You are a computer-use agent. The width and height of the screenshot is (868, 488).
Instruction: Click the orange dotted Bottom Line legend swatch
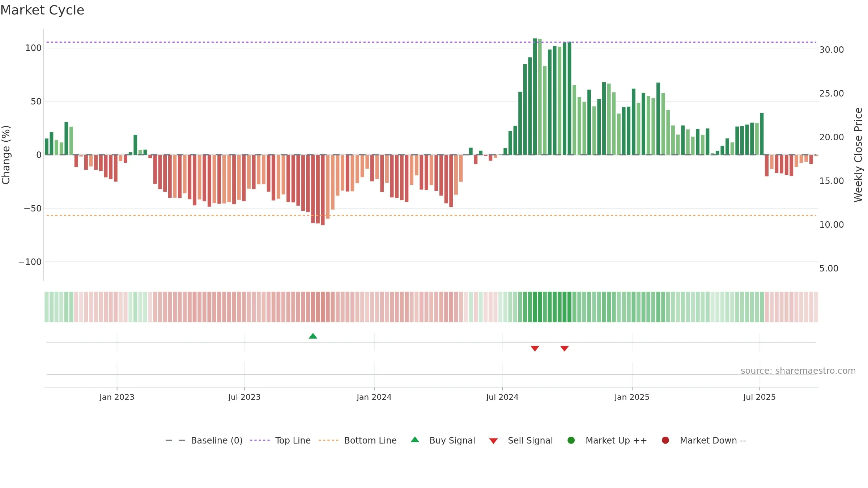(328, 440)
